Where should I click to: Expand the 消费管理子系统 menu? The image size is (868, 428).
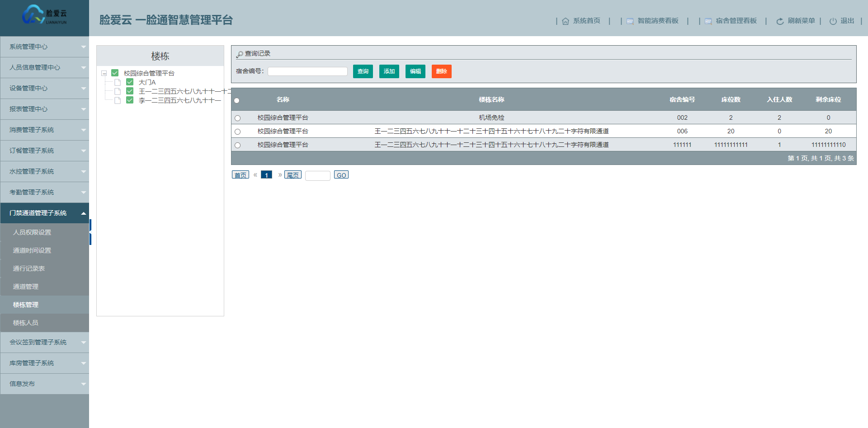(44, 130)
